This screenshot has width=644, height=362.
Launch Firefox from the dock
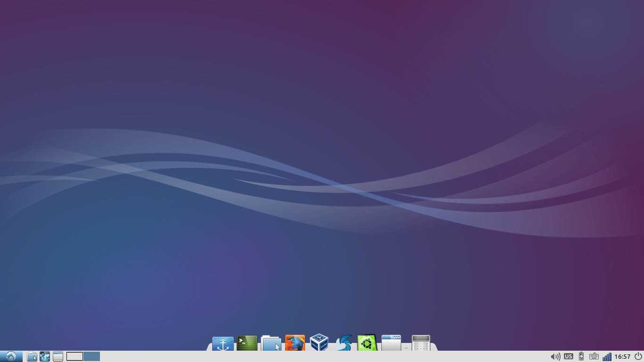tap(295, 343)
